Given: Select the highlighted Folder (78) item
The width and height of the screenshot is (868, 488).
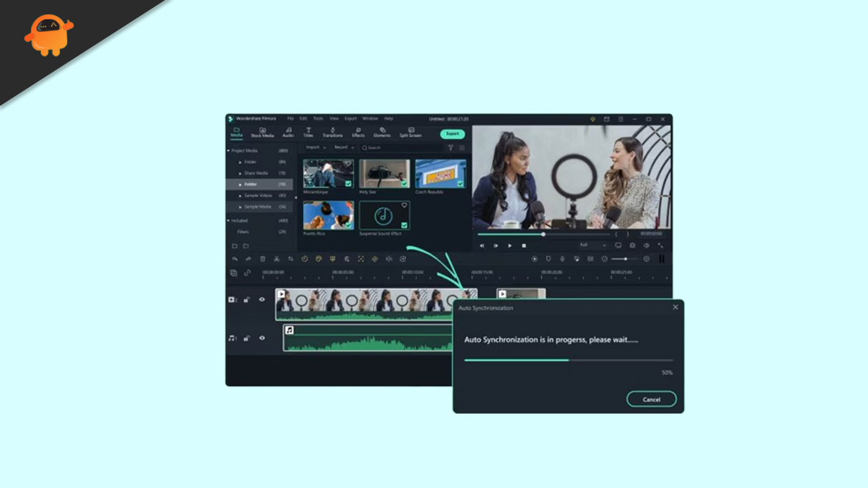Looking at the screenshot, I should point(259,184).
